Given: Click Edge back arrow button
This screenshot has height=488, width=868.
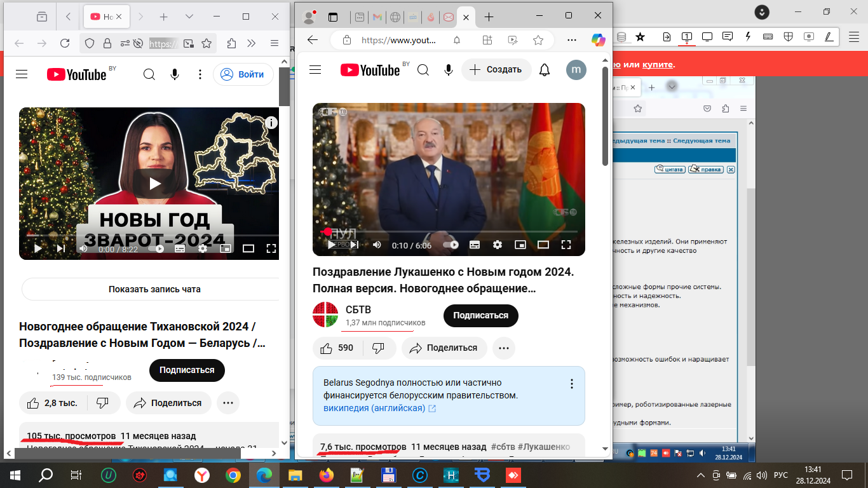Looking at the screenshot, I should coord(313,40).
